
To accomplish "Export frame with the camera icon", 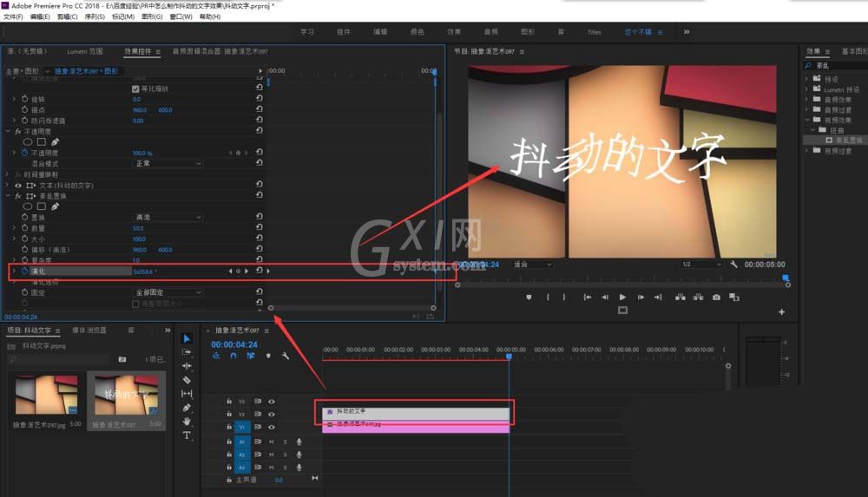I will (x=716, y=298).
